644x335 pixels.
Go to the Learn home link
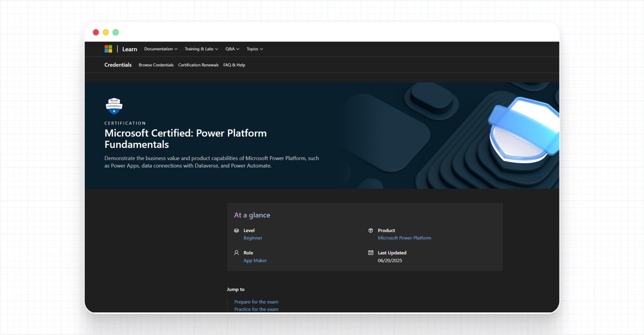click(x=130, y=49)
